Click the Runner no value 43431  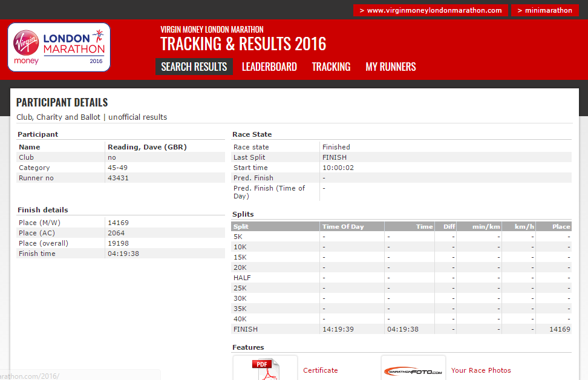point(118,178)
